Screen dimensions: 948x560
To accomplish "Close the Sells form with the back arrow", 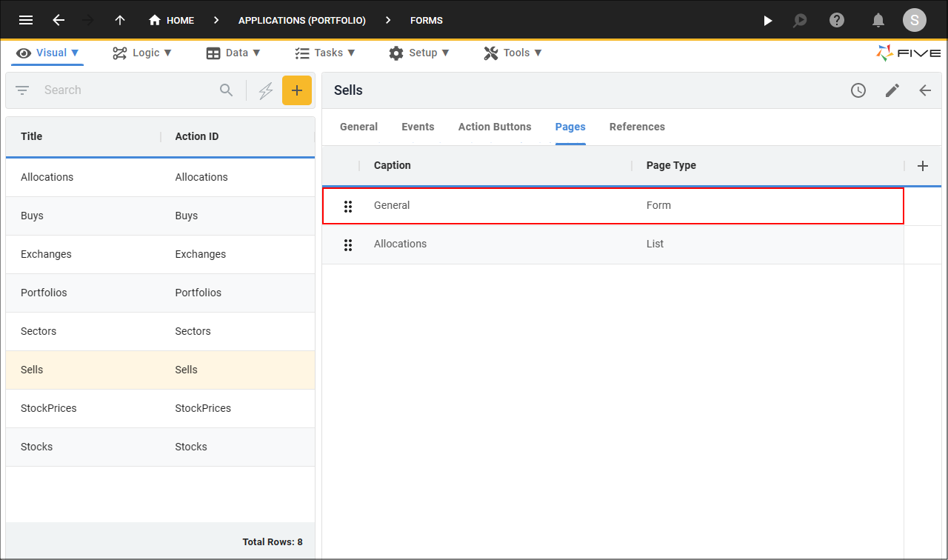I will tap(925, 90).
